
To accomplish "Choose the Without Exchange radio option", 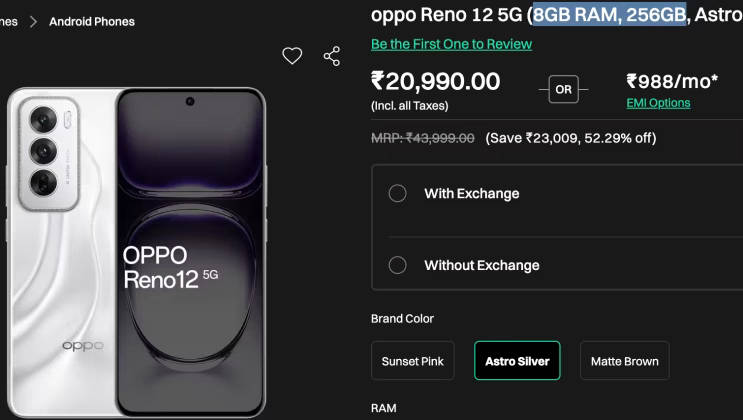I will [397, 265].
